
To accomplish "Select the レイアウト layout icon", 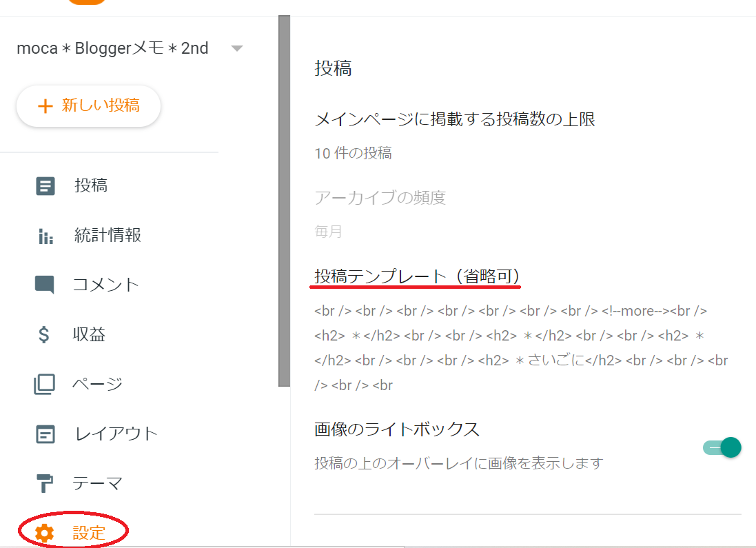I will click(44, 434).
